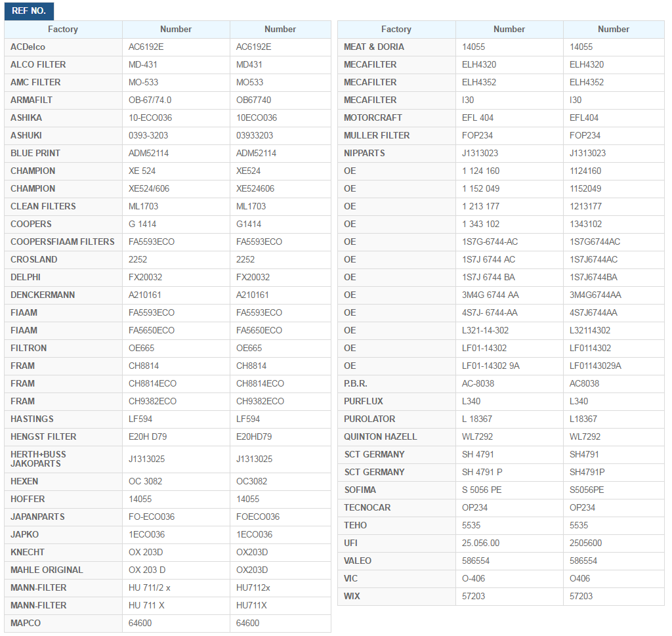Click the OE number 1343102
672x636 pixels.
click(586, 224)
